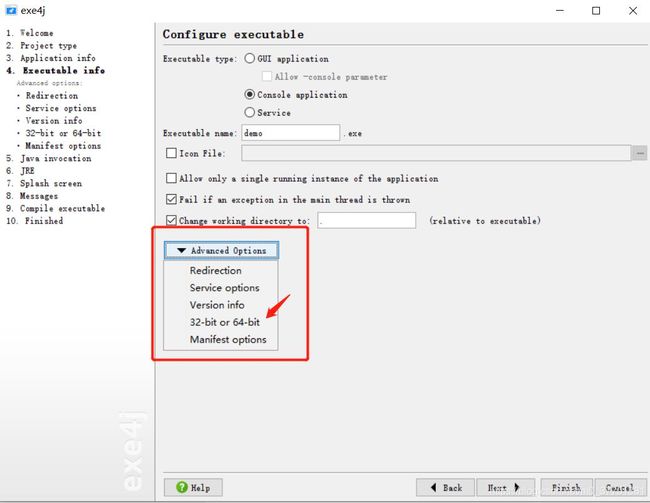Click the exe4j app icon in title bar
The image size is (650, 503).
pyautogui.click(x=11, y=10)
